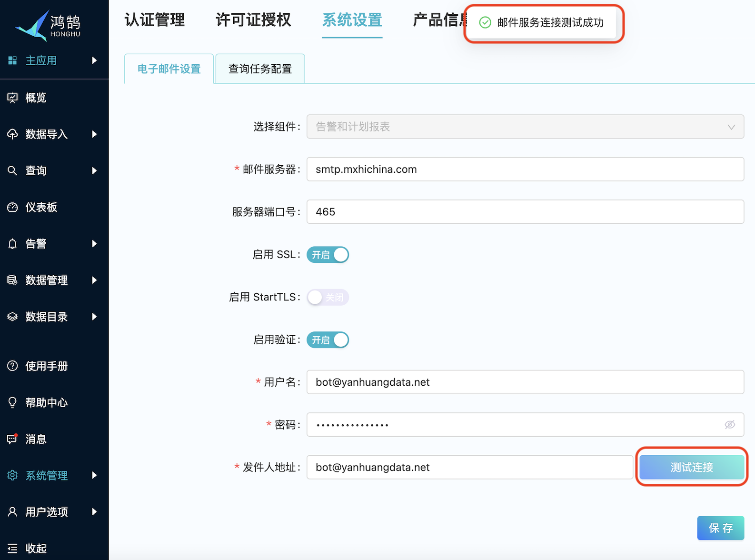Open 概览 in the sidebar
This screenshot has height=560, width=755.
pyautogui.click(x=36, y=98)
